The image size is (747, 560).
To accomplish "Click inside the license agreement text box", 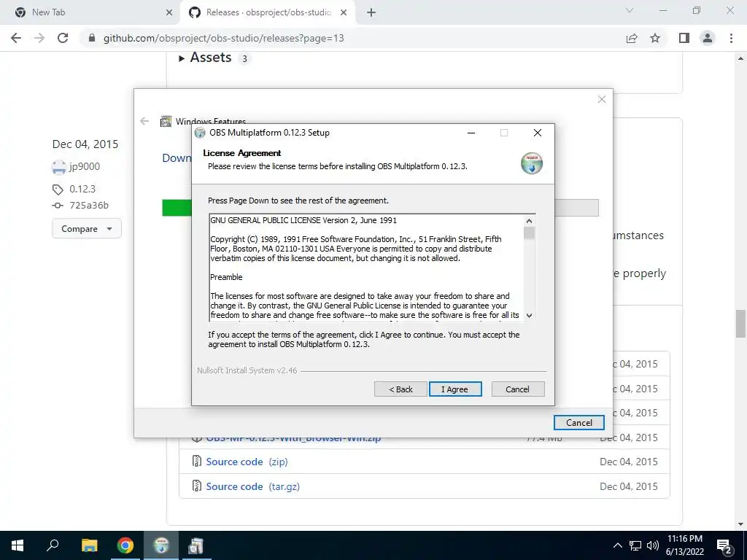I will pyautogui.click(x=367, y=268).
